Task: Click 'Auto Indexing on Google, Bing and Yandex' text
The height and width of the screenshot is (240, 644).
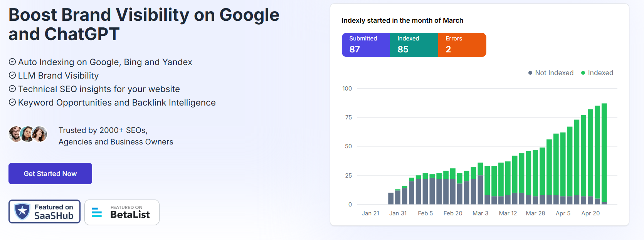Action: (105, 62)
